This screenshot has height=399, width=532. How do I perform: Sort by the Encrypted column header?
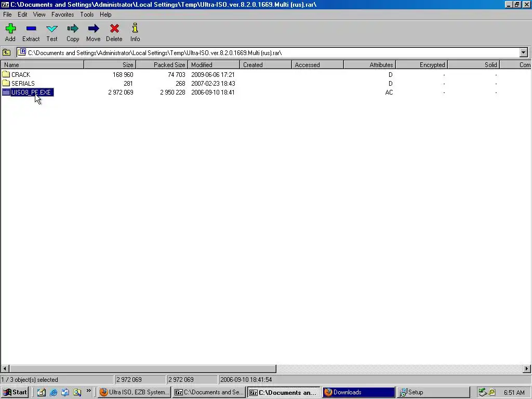(x=422, y=65)
